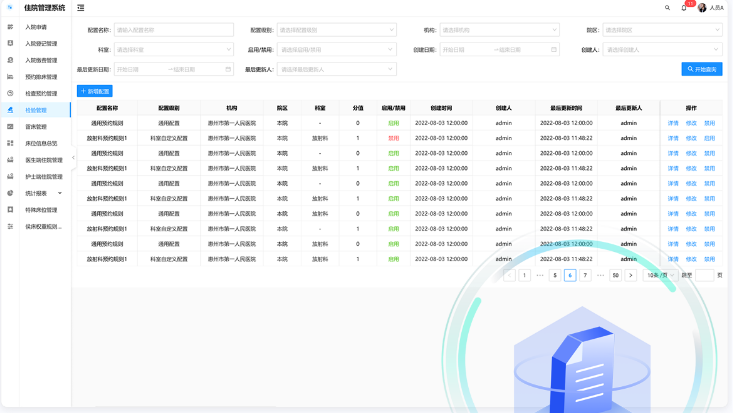
Task: Click the highlighted 检验管理 sidebar icon
Action: click(10, 110)
